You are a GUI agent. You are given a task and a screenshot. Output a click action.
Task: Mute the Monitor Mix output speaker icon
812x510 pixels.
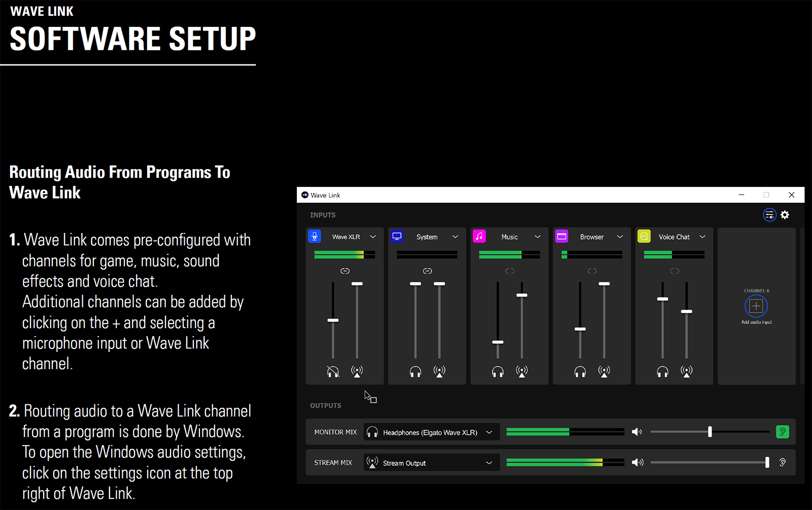click(637, 432)
